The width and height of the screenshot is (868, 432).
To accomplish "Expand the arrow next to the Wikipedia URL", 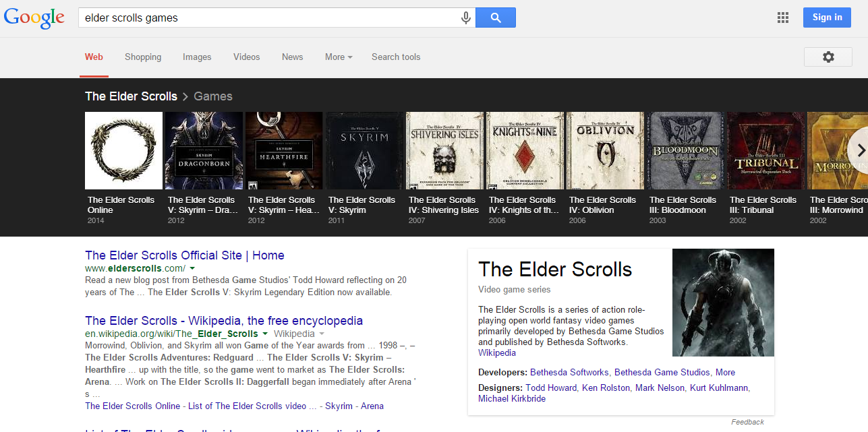I will 265,334.
